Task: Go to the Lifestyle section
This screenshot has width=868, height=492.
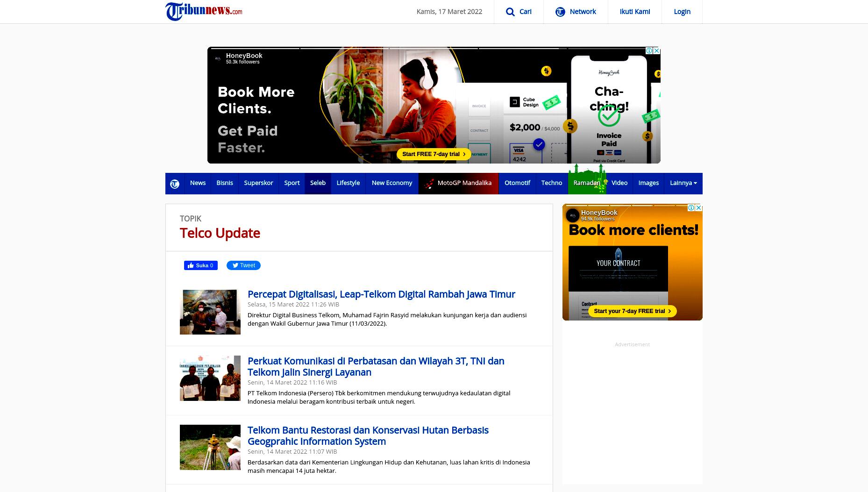Action: tap(348, 183)
